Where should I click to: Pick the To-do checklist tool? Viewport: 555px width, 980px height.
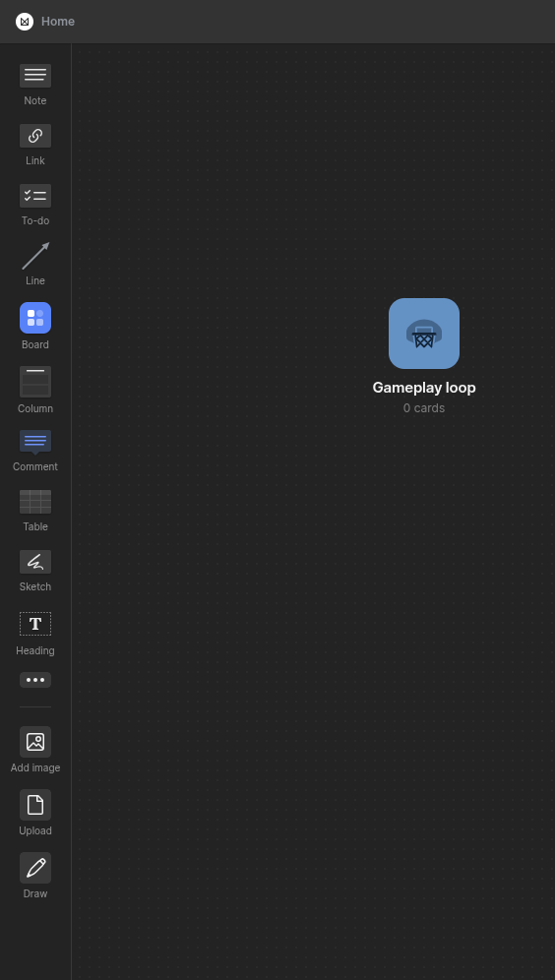[35, 196]
